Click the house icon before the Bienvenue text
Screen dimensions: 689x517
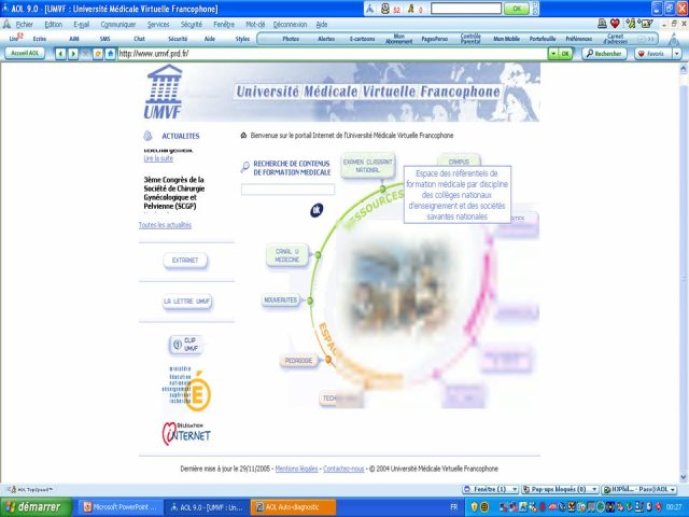click(x=243, y=135)
